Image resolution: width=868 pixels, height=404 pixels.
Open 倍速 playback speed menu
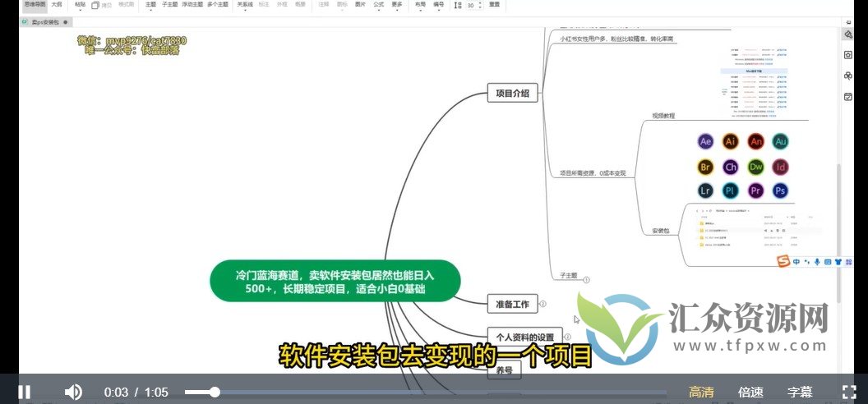click(x=750, y=392)
